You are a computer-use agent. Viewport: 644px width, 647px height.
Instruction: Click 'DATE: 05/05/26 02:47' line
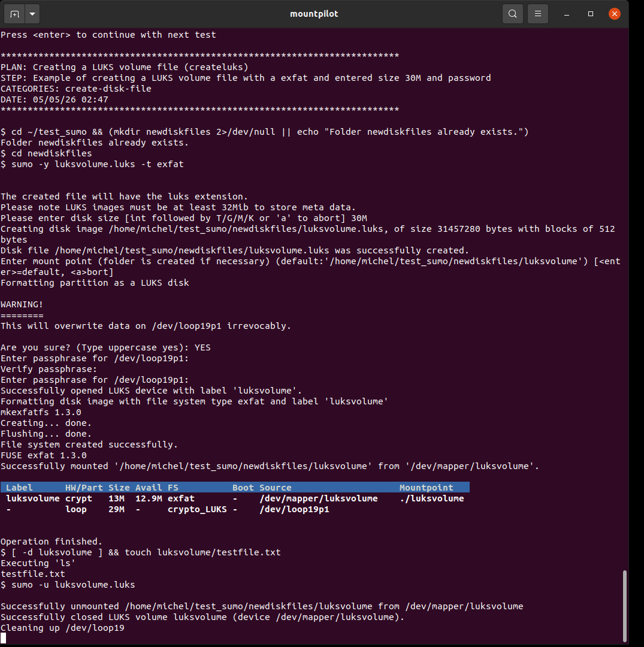pos(54,99)
